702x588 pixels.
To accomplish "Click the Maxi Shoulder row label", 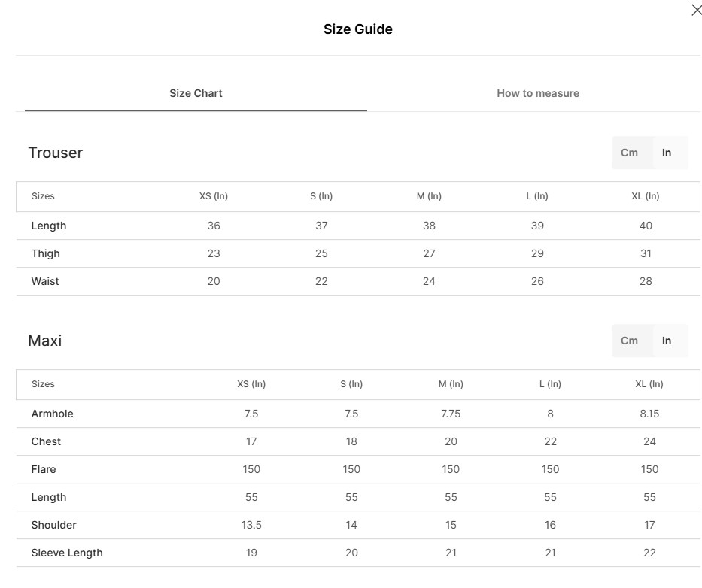I will coord(53,525).
